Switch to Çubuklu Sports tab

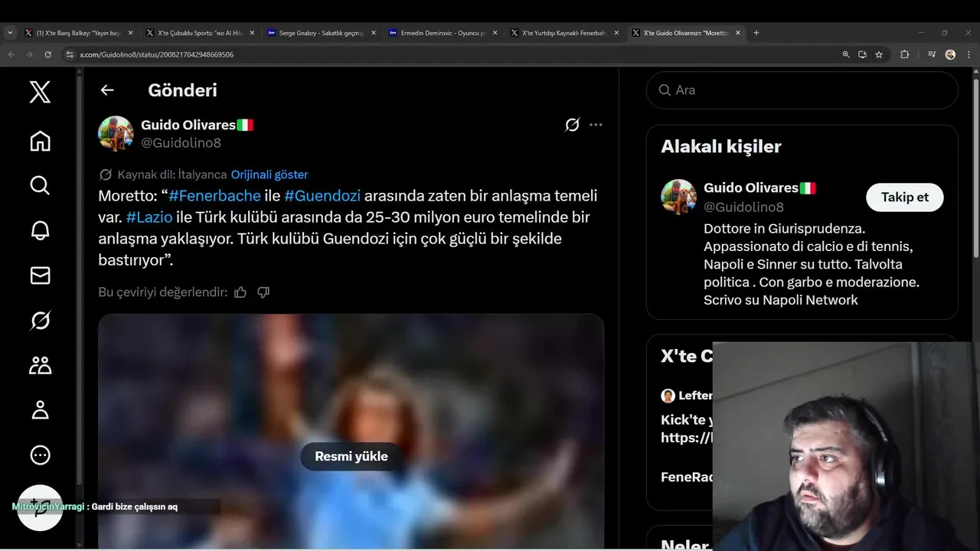(x=201, y=33)
